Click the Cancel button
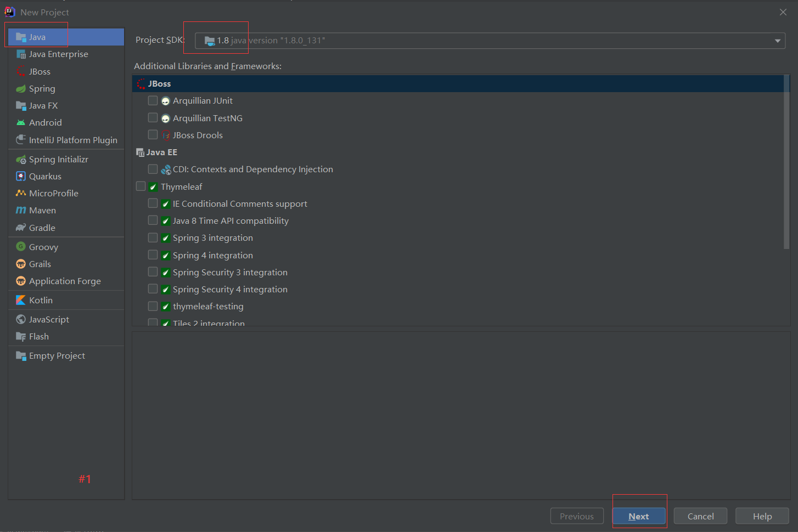Viewport: 798px width, 532px height. [700, 516]
